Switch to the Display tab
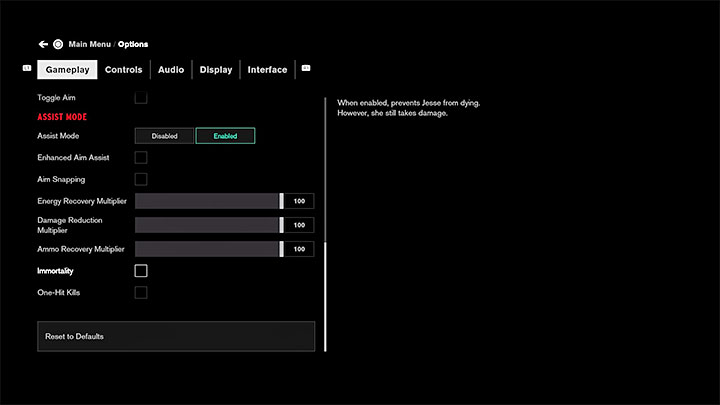Image resolution: width=720 pixels, height=405 pixels. 215,70
